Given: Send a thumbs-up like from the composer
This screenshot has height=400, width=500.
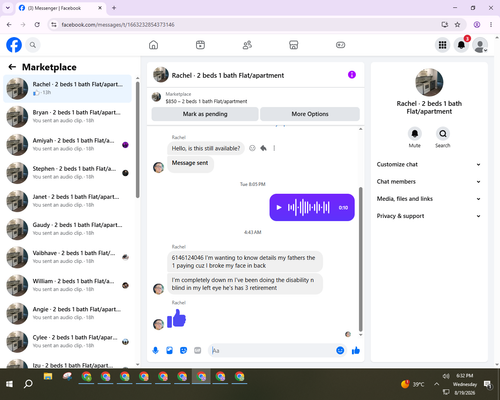Looking at the screenshot, I should point(356,350).
